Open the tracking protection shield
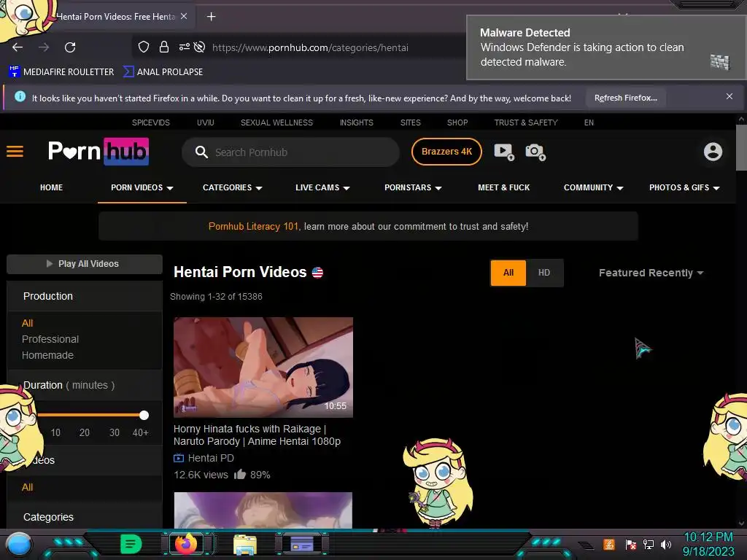747x560 pixels. [144, 47]
